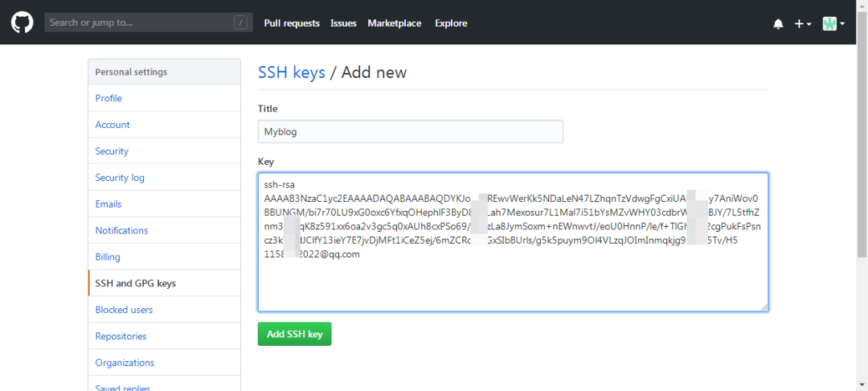This screenshot has height=391, width=868.
Task: Open Security settings in sidebar
Action: click(x=164, y=151)
